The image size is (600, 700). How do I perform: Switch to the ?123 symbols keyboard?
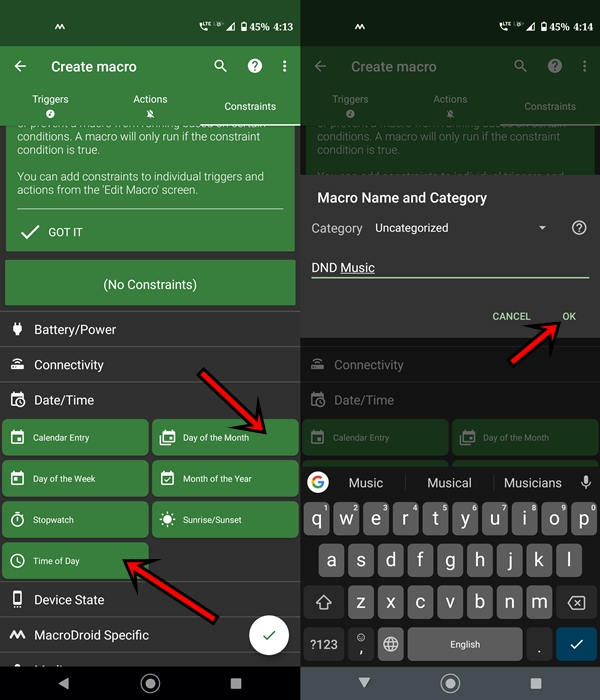[x=323, y=645]
